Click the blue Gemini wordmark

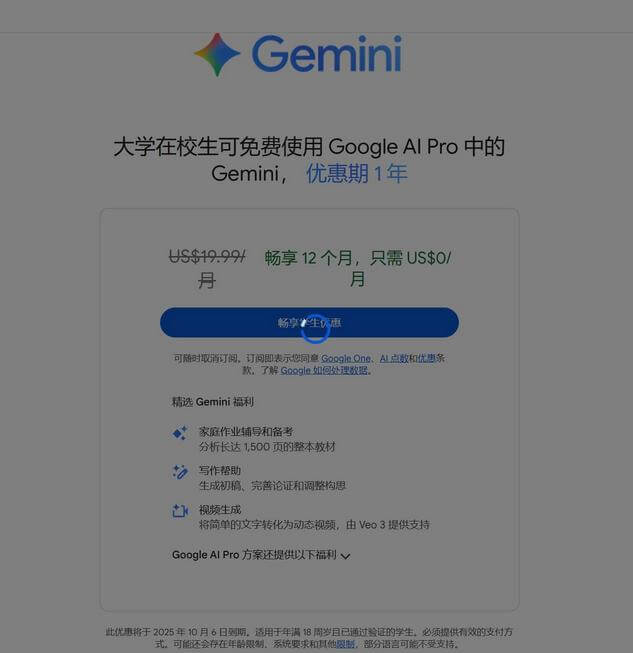(x=327, y=54)
